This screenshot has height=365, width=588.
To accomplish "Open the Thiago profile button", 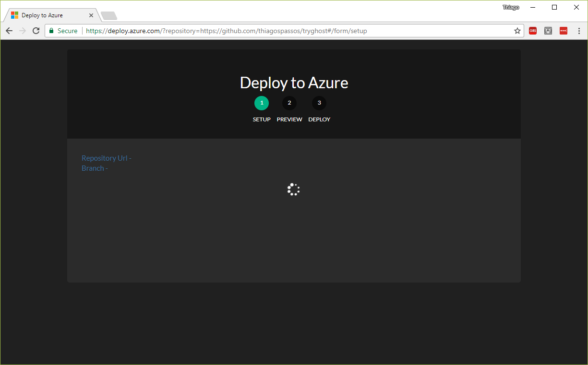I will (511, 7).
